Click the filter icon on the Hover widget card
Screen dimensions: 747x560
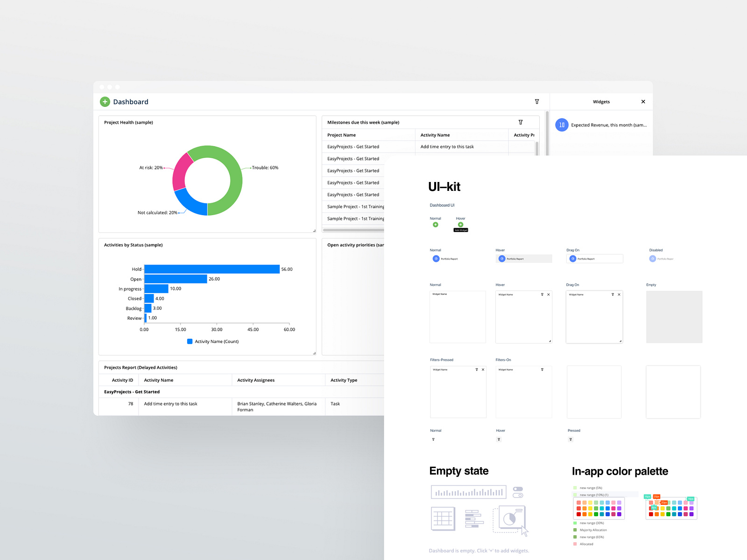pyautogui.click(x=542, y=294)
